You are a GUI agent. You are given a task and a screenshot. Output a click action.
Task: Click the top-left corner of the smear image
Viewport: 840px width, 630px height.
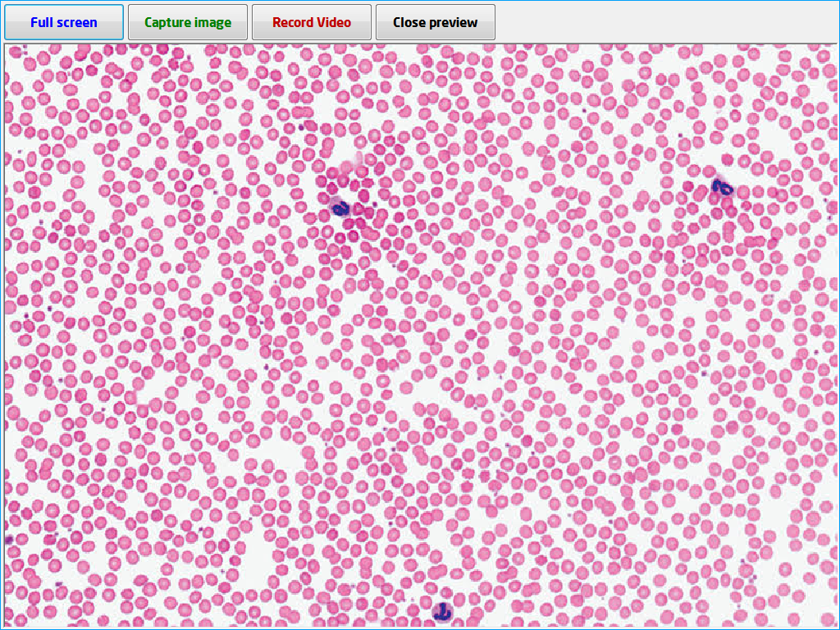click(x=7, y=46)
